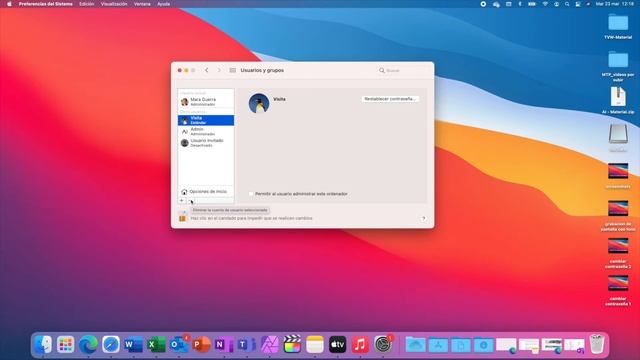Click the Visita penguin profile picture
Screen dimensions: 640x360
(x=259, y=103)
